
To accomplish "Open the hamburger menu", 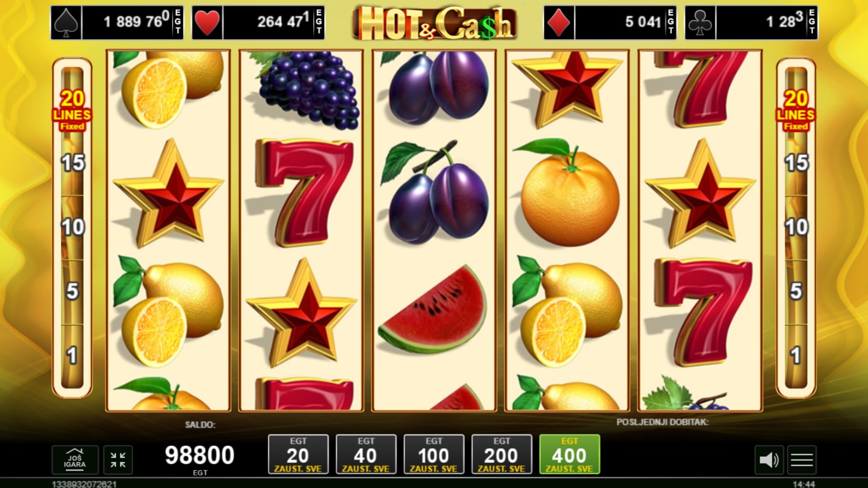I will click(x=802, y=460).
